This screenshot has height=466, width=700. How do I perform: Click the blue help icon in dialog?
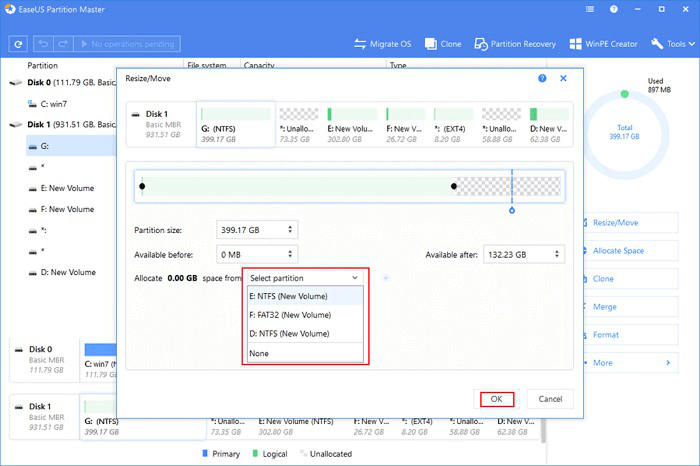(542, 77)
